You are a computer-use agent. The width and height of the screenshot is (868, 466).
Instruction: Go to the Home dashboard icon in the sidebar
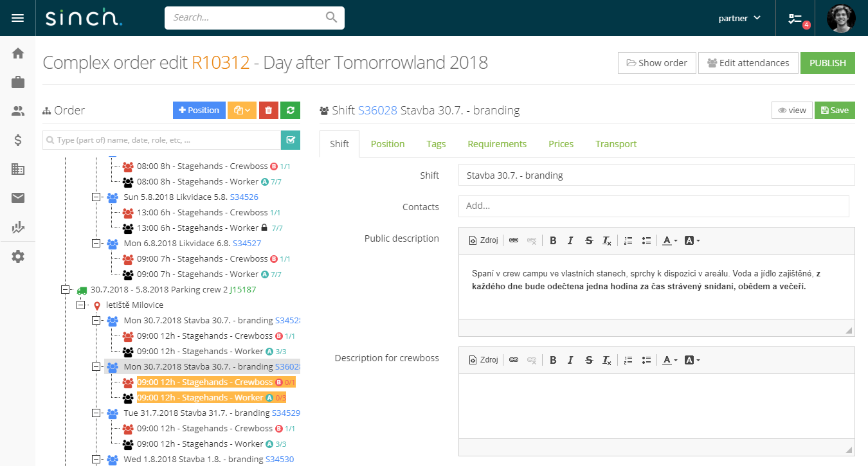coord(17,53)
